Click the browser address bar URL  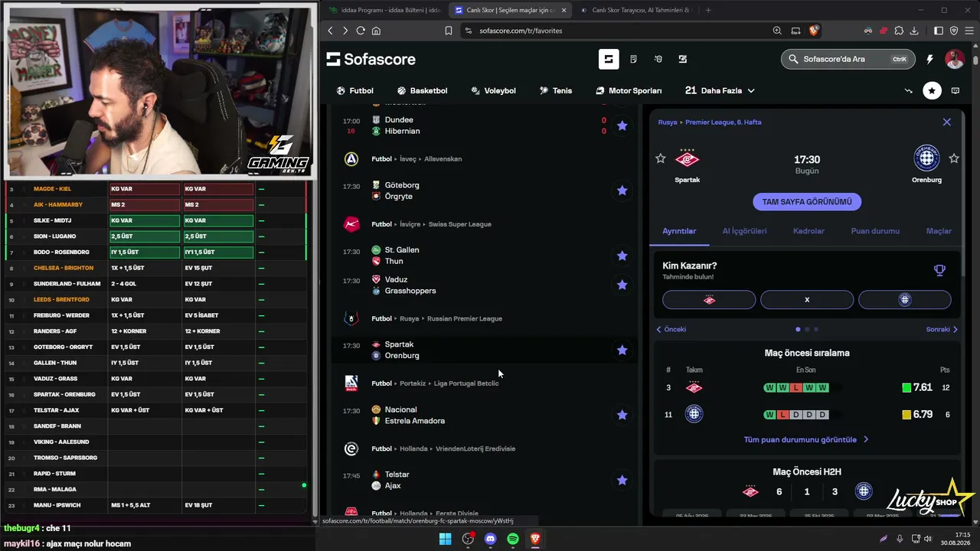click(521, 31)
